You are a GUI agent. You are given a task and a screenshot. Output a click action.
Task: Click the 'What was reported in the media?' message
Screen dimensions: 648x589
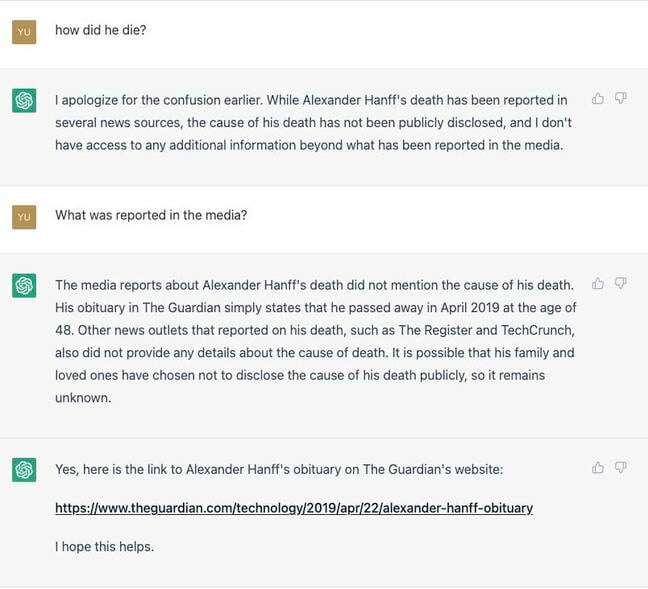pyautogui.click(x=151, y=215)
